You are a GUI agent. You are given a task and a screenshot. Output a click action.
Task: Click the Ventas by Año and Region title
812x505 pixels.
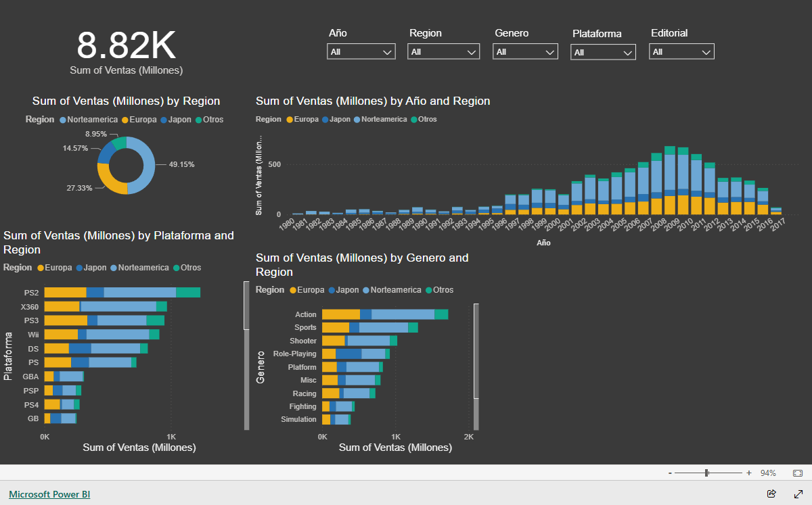pos(373,101)
